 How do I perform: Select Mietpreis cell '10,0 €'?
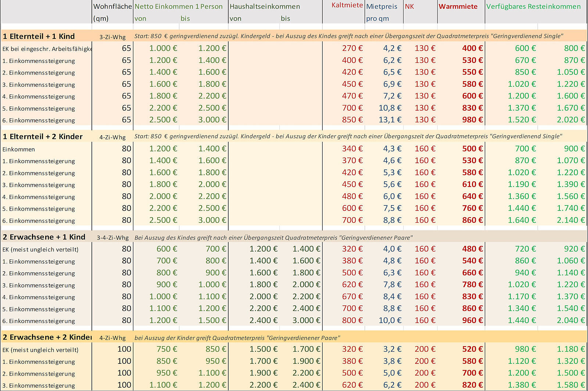(390, 320)
